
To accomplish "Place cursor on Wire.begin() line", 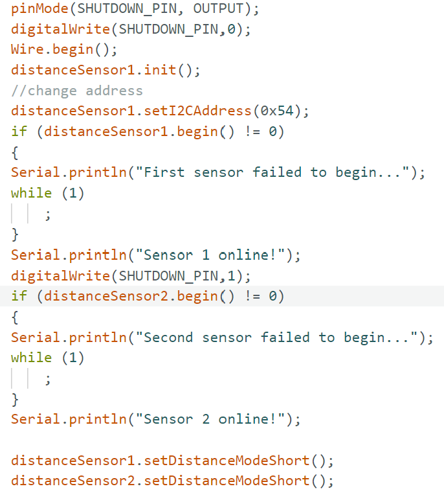I will coord(64,49).
